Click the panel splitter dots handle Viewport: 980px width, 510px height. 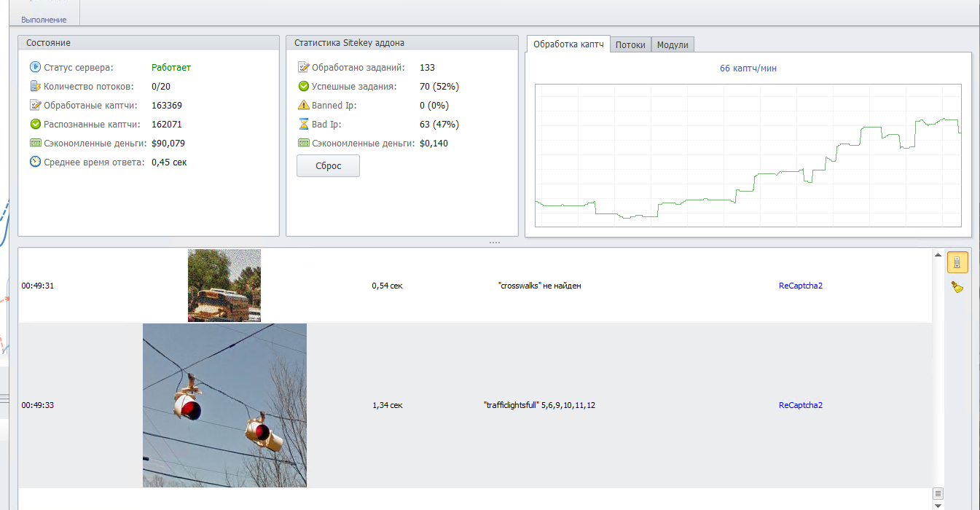(495, 242)
